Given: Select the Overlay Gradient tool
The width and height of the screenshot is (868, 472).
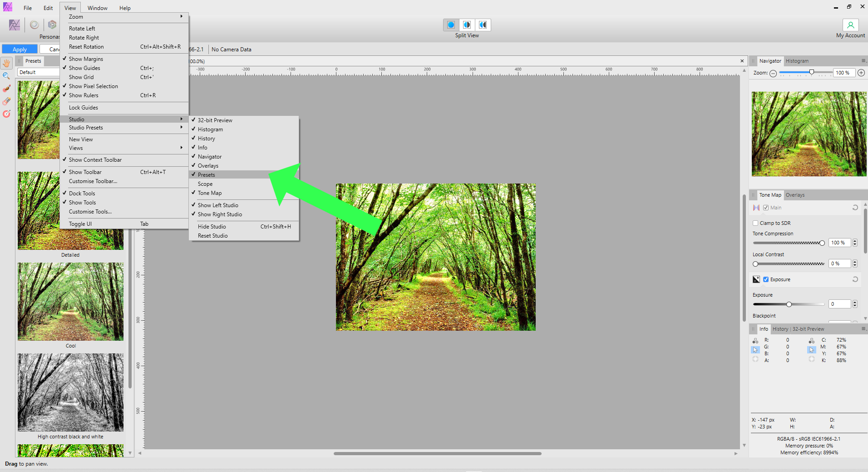Looking at the screenshot, I should pos(6,114).
